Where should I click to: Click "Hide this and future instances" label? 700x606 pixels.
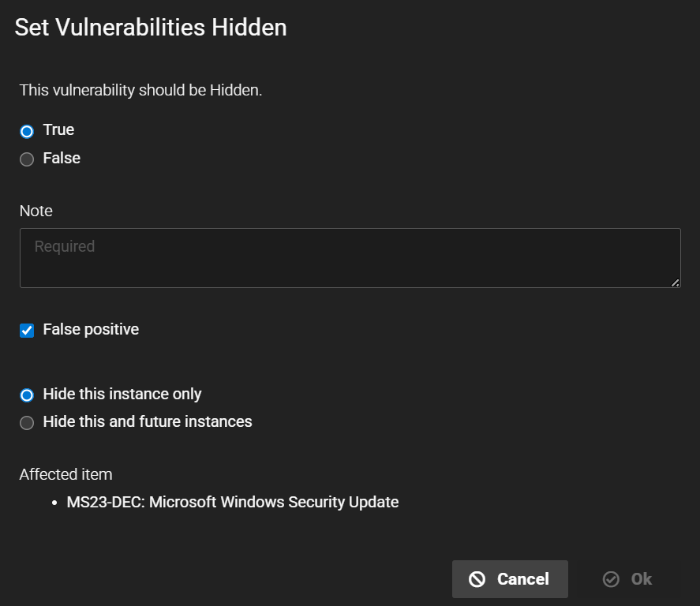(x=148, y=421)
